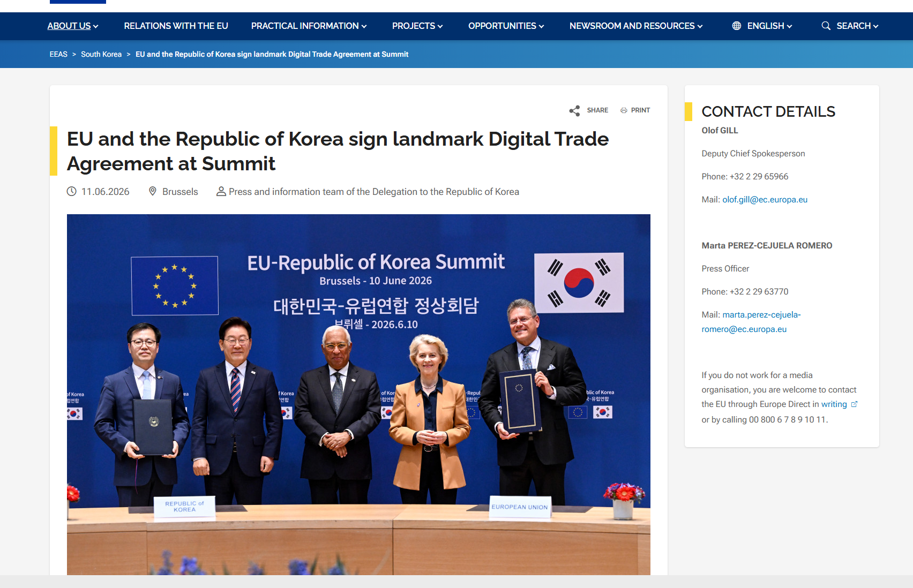Open the South Korea breadcrumb link
The width and height of the screenshot is (913, 588).
[x=101, y=54]
